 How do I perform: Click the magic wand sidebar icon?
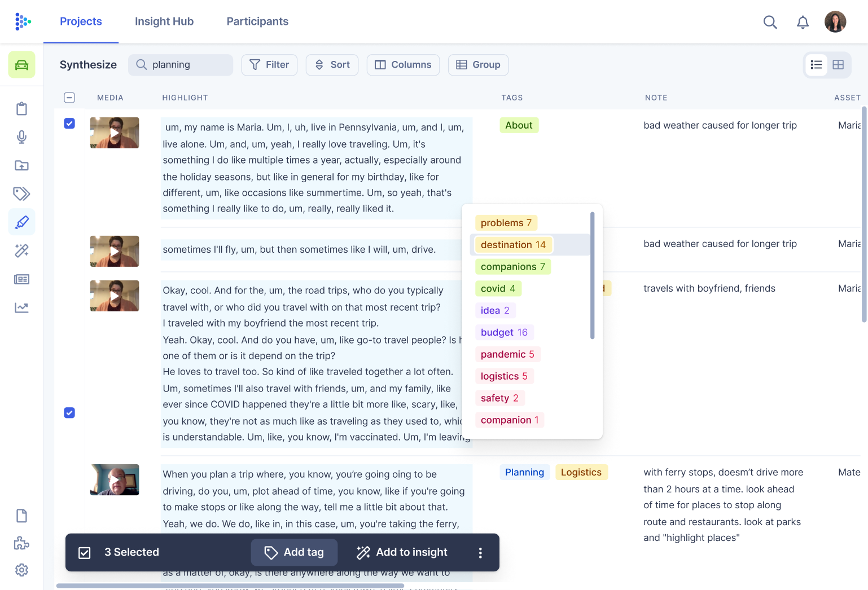(21, 251)
